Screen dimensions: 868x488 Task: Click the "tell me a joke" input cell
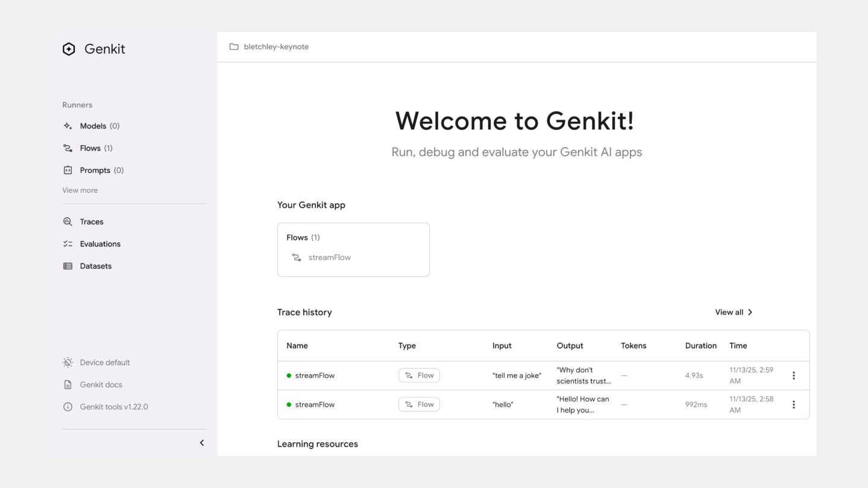pos(517,376)
